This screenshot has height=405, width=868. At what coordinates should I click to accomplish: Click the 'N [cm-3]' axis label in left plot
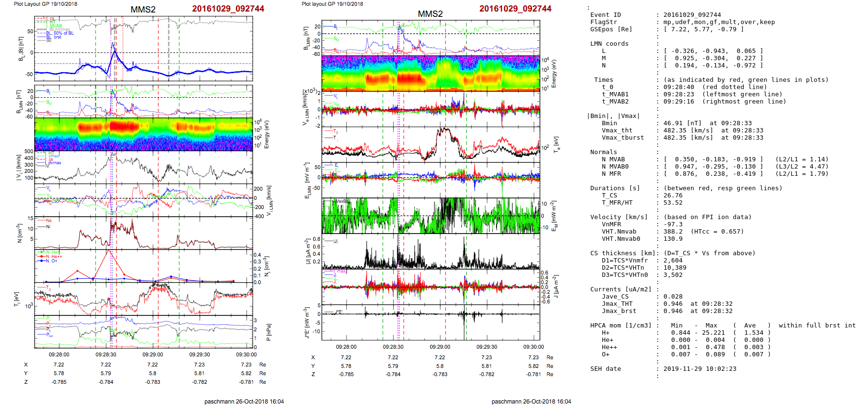click(19, 233)
